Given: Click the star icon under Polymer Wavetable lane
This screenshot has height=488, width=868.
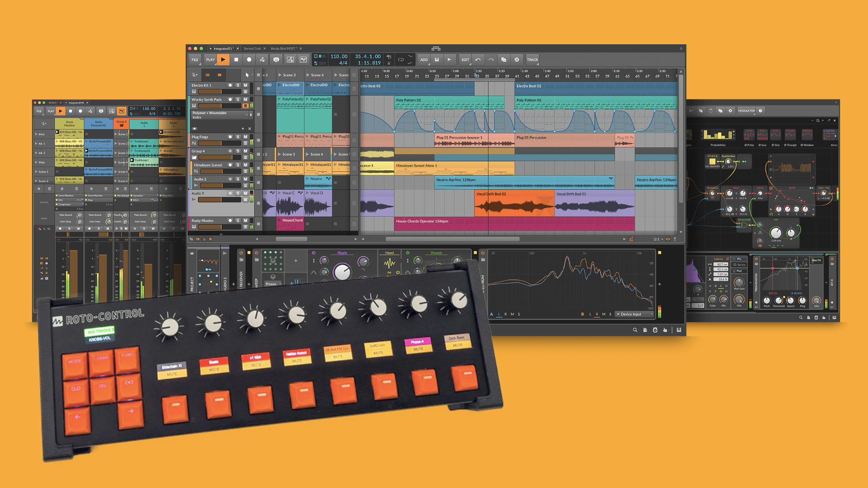Looking at the screenshot, I should click(x=195, y=129).
